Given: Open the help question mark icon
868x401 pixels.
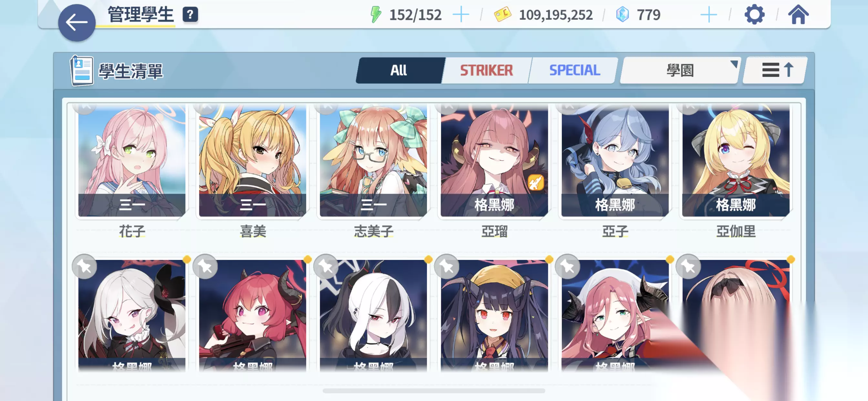Looking at the screenshot, I should (x=190, y=15).
